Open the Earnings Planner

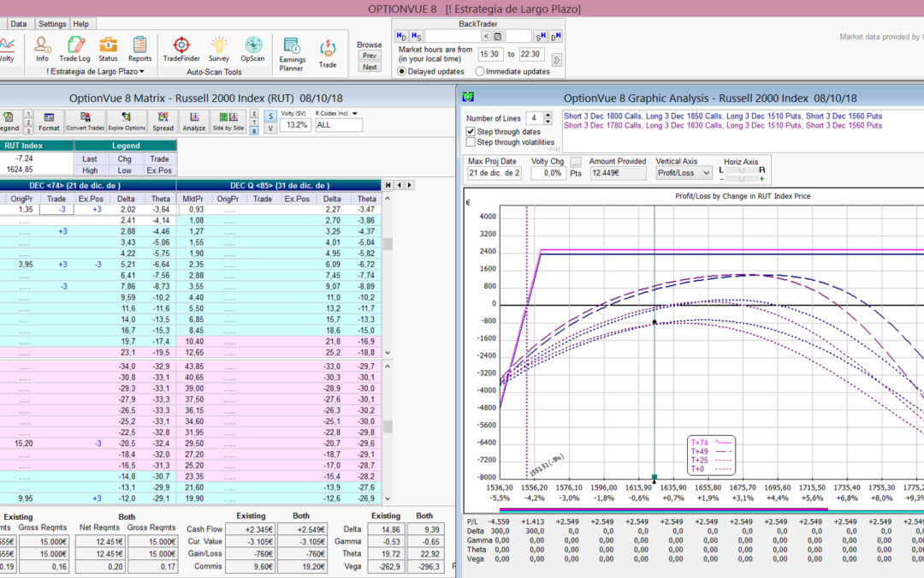click(x=291, y=54)
